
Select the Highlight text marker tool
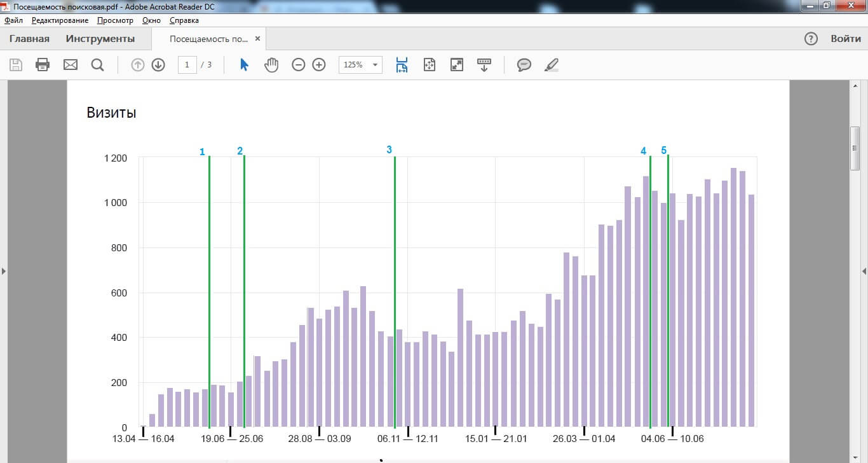552,65
